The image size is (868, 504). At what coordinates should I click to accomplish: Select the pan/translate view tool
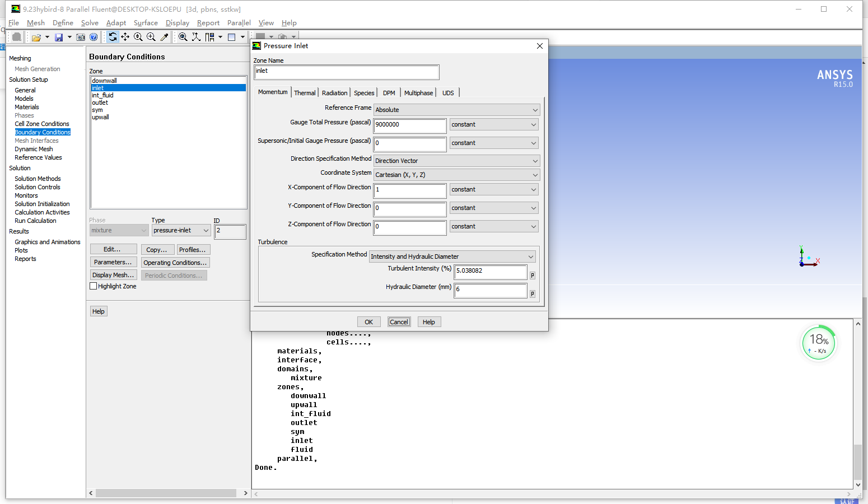(x=125, y=37)
